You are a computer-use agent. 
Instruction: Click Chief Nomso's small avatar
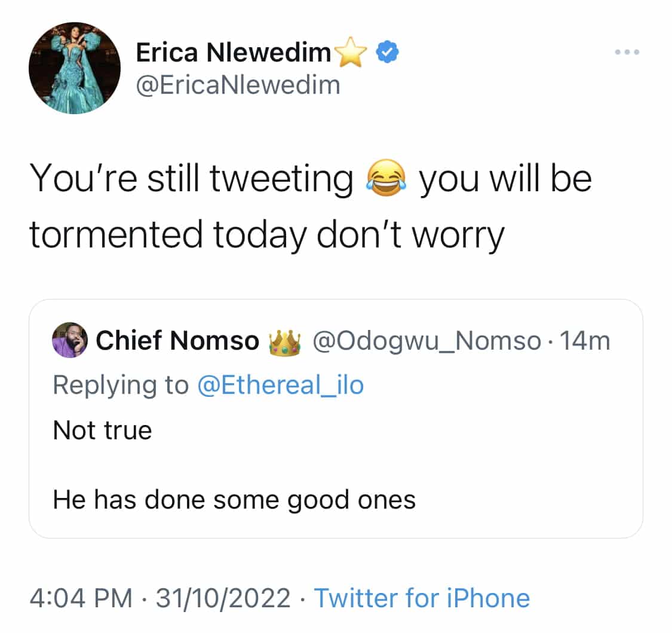pos(70,341)
